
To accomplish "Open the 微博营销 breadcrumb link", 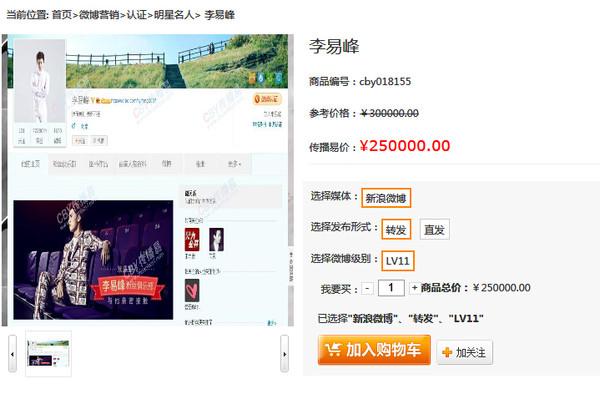I will pyautogui.click(x=99, y=15).
